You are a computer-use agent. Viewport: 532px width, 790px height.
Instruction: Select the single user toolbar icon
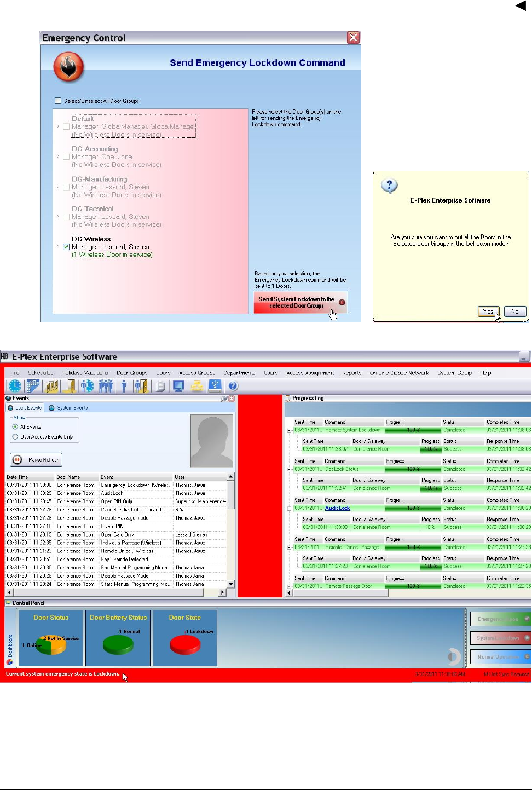coord(124,386)
